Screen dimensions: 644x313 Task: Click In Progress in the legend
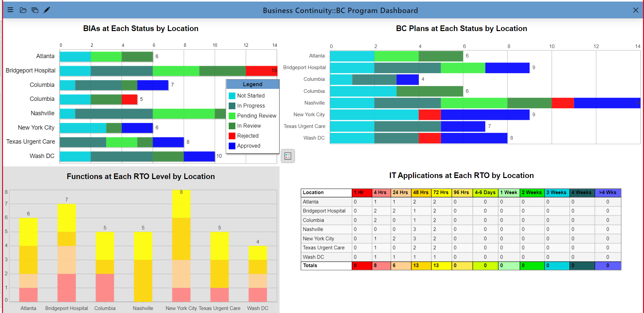[x=251, y=106]
